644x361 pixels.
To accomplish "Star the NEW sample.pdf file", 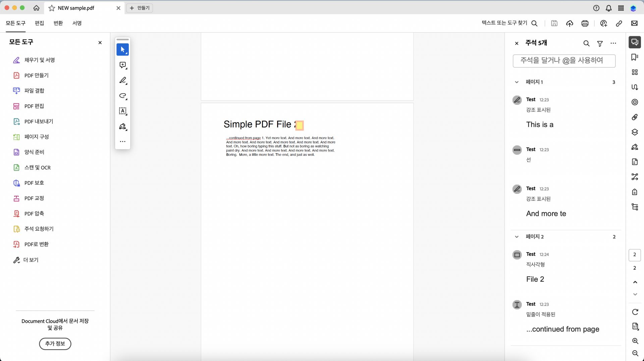I will (52, 8).
